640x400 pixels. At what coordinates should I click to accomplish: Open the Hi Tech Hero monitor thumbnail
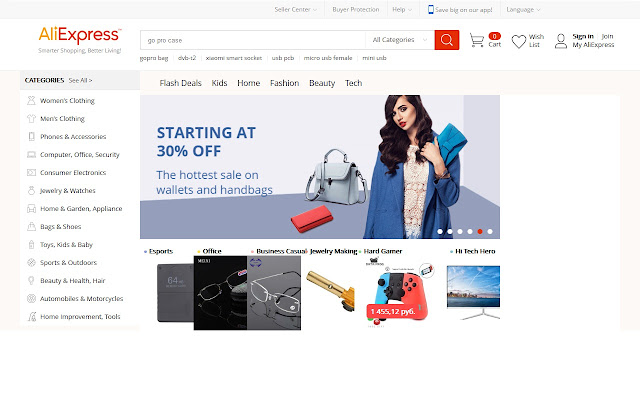pyautogui.click(x=473, y=292)
